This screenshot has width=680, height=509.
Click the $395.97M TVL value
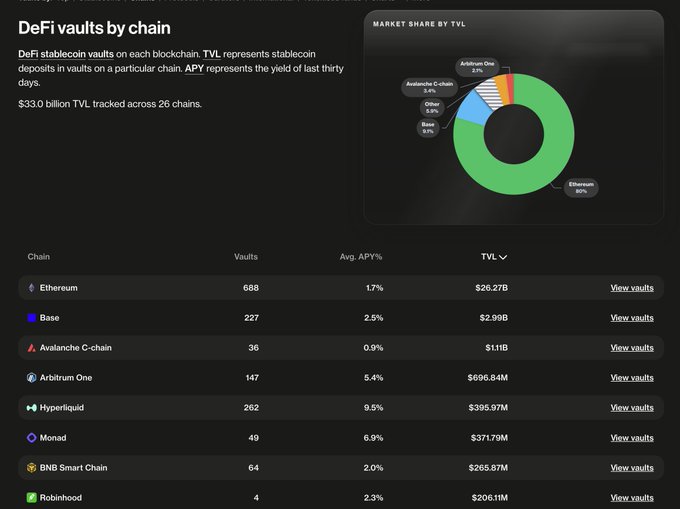(x=488, y=408)
